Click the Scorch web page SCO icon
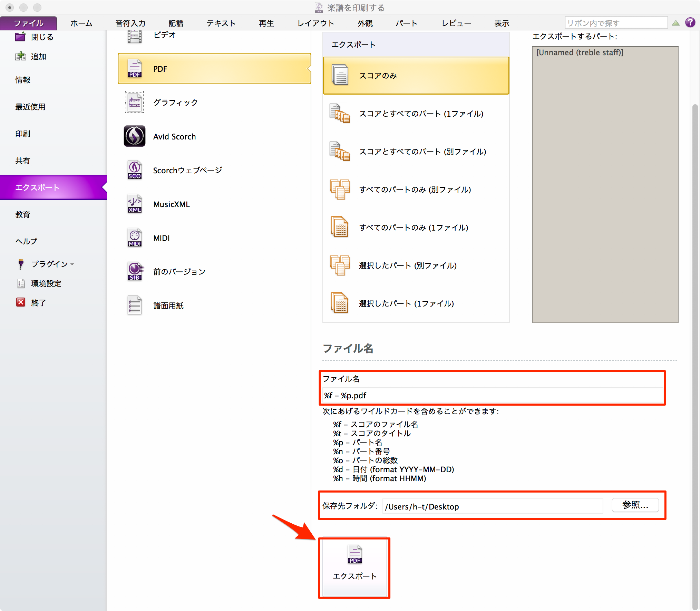700x611 pixels. click(x=135, y=170)
